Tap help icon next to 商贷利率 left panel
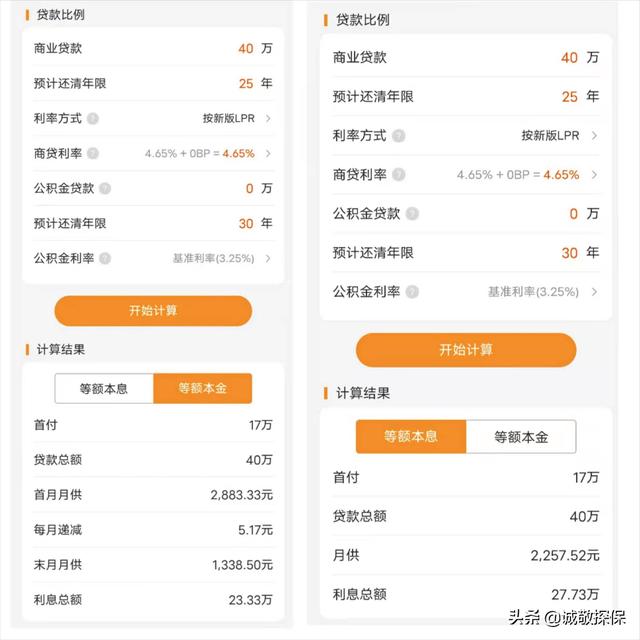Viewport: 640px width, 640px height. [93, 153]
